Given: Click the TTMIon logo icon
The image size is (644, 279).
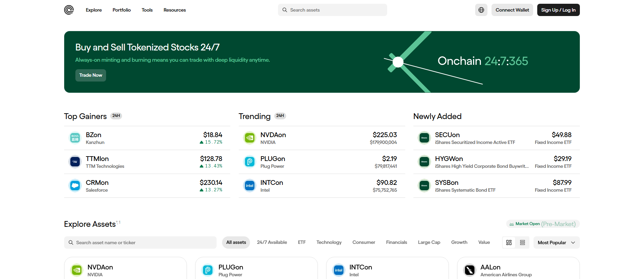Looking at the screenshot, I should [x=75, y=162].
